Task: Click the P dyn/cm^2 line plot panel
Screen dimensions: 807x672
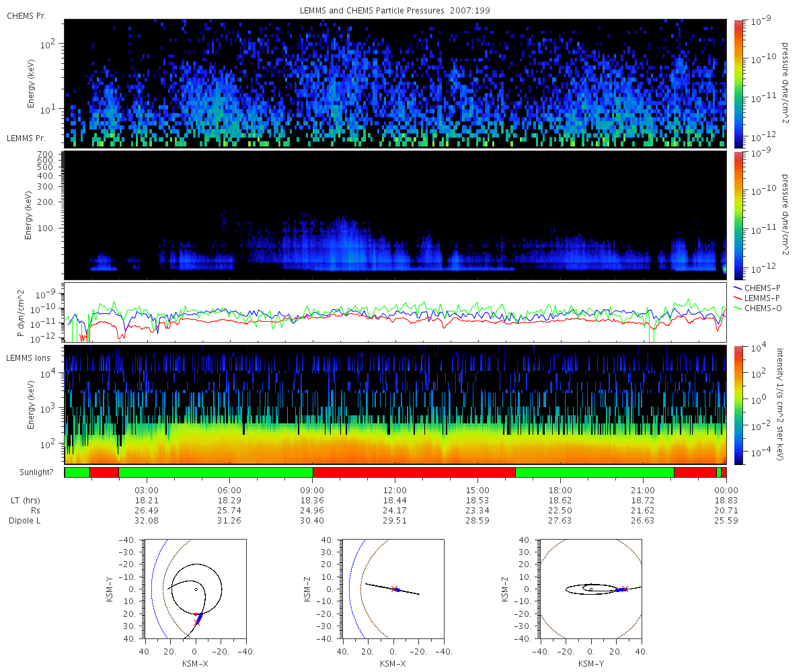Action: click(x=395, y=312)
